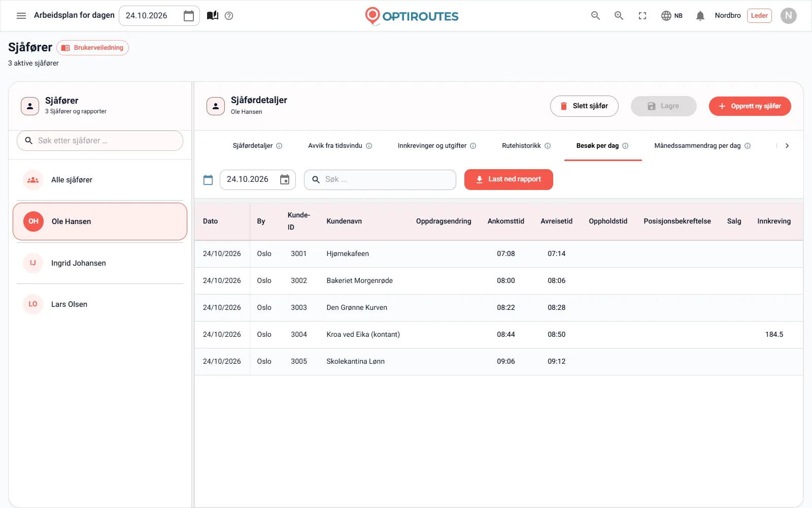Click Skolekantina Lønn row name

tap(355, 362)
